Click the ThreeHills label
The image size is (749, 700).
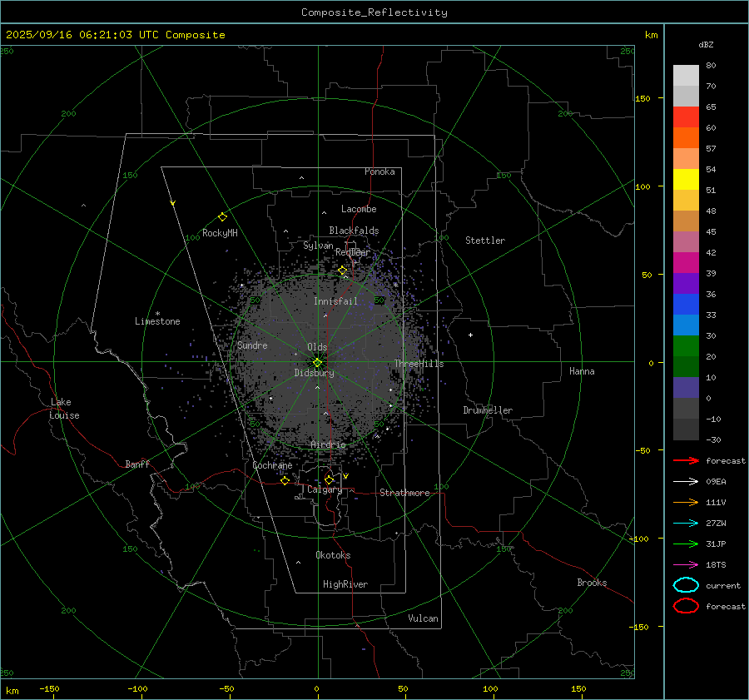click(419, 364)
